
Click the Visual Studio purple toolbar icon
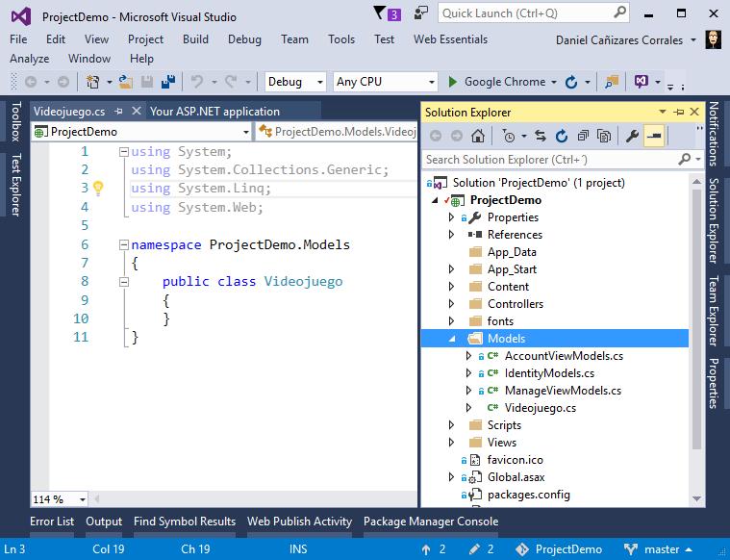(x=642, y=82)
